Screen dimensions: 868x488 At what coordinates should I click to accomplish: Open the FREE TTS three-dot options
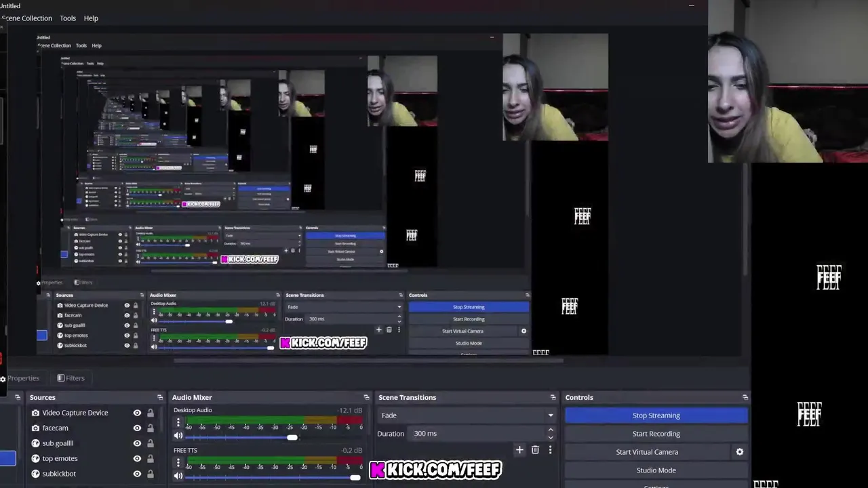(x=178, y=464)
